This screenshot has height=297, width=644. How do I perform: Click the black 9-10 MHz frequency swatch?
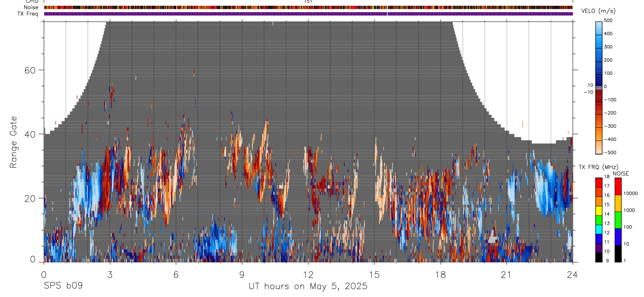599,257
